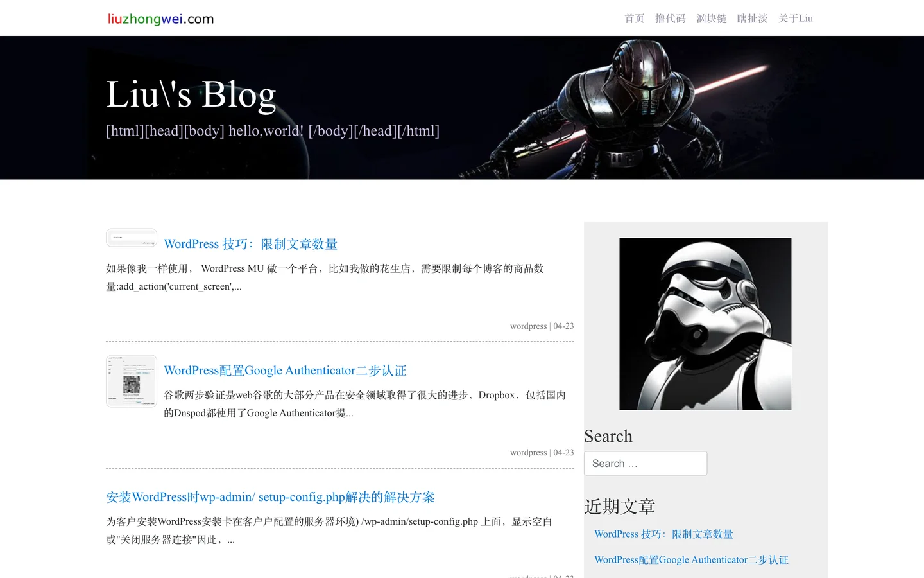Click excerpt starting '谷歌两步验证是web谷歌'
Image resolution: width=924 pixels, height=578 pixels.
(x=364, y=404)
